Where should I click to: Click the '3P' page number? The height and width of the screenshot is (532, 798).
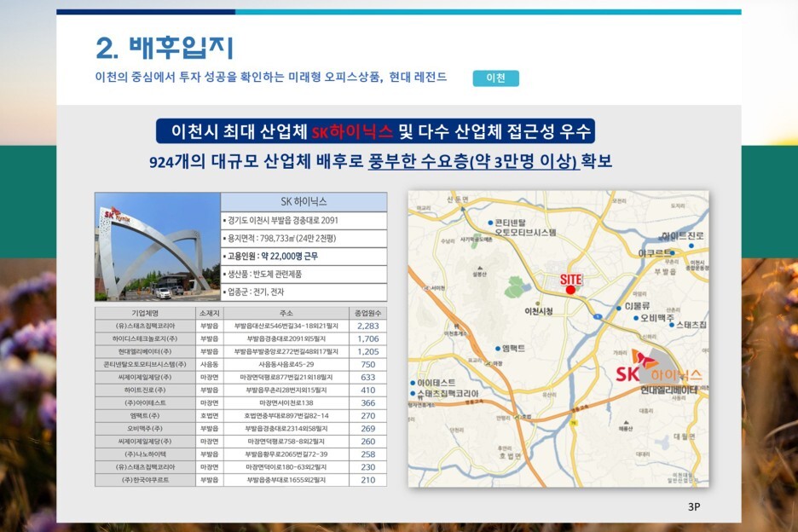(694, 506)
